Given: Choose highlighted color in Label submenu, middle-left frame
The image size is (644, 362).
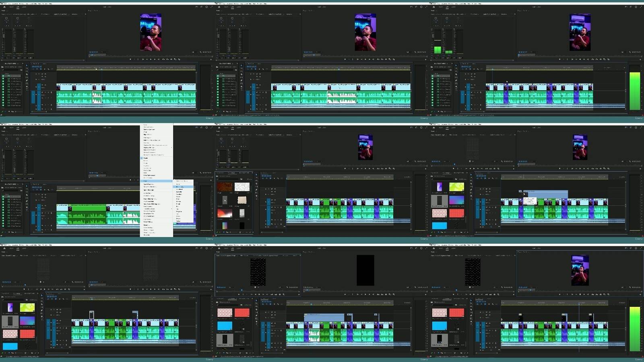Looking at the screenshot, I should point(183,186).
